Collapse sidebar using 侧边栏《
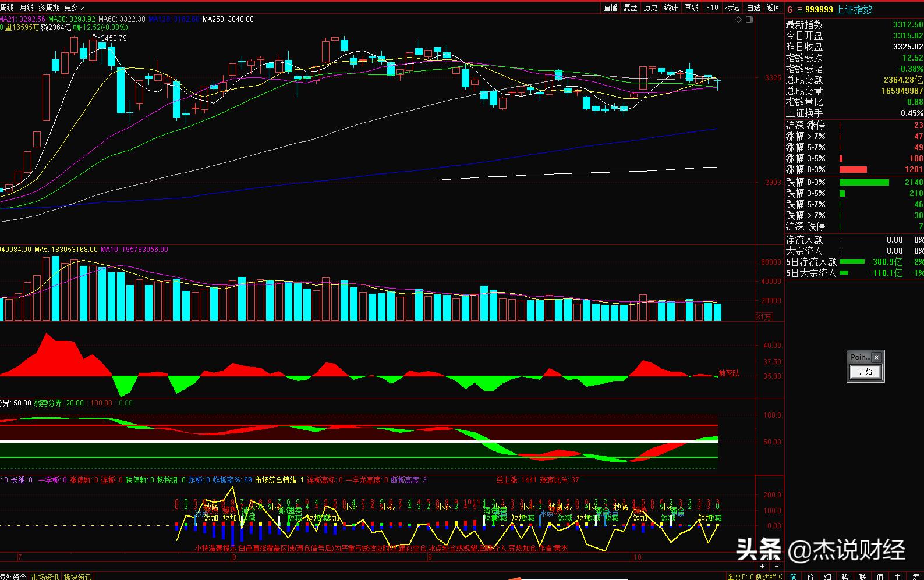The width and height of the screenshot is (924, 580). point(769,576)
